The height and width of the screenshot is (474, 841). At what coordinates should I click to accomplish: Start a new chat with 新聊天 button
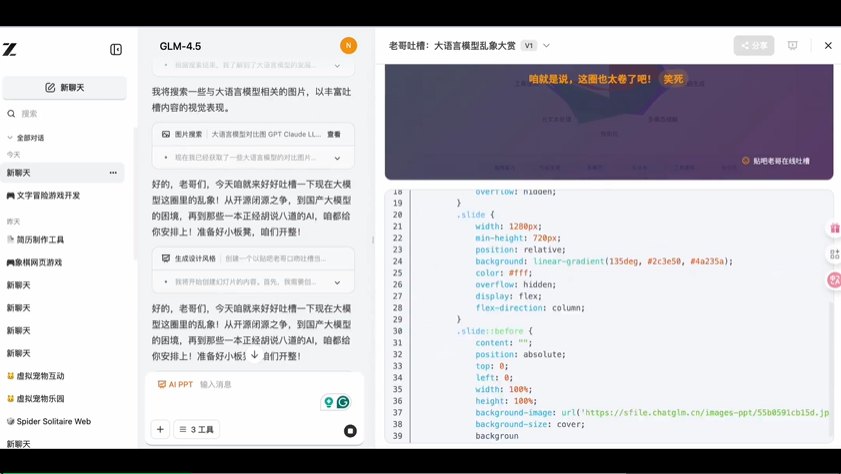point(64,87)
